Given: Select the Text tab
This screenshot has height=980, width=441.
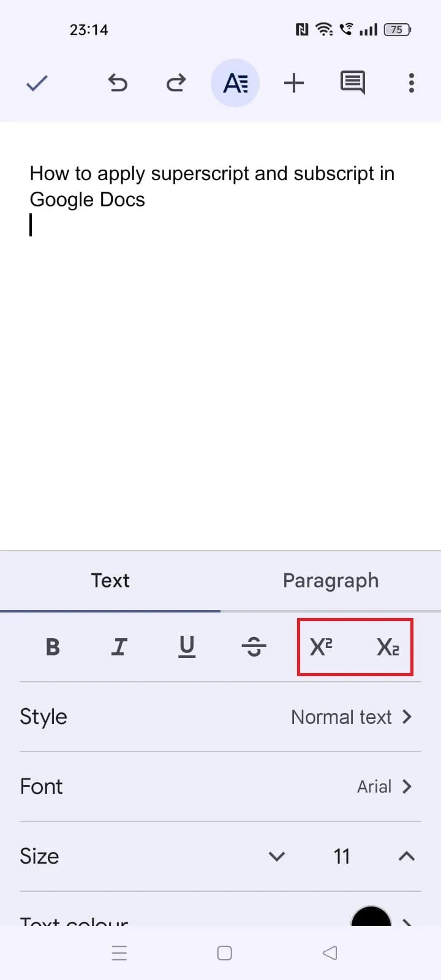Looking at the screenshot, I should (x=110, y=581).
